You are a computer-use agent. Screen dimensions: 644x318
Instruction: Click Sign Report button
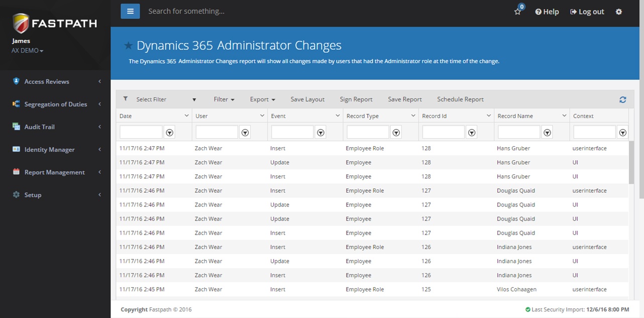pos(356,99)
